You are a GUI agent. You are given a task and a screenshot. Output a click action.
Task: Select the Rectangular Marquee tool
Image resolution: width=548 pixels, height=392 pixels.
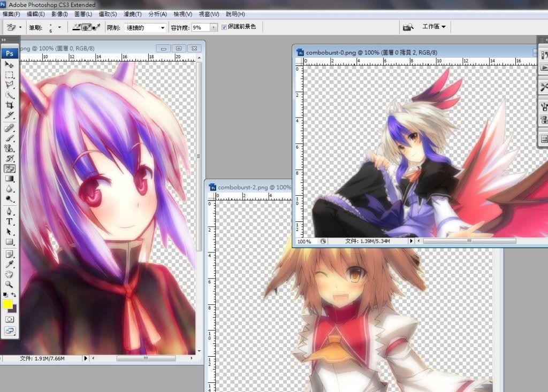pos(9,75)
